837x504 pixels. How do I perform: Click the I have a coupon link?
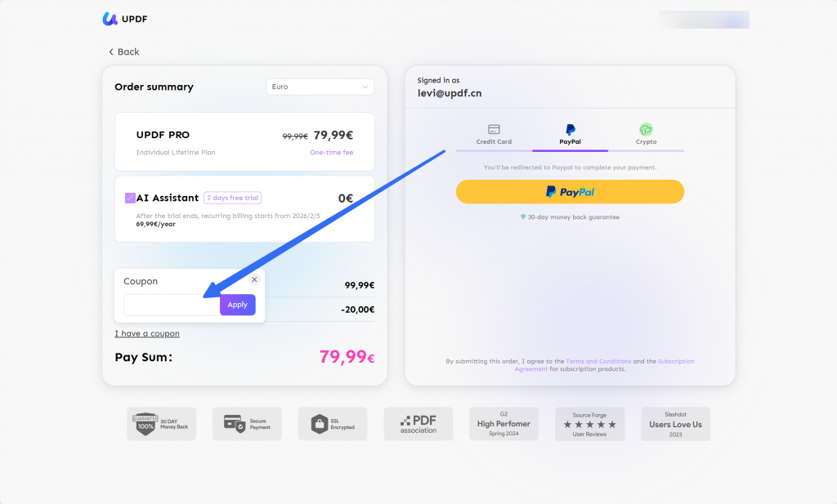(147, 334)
